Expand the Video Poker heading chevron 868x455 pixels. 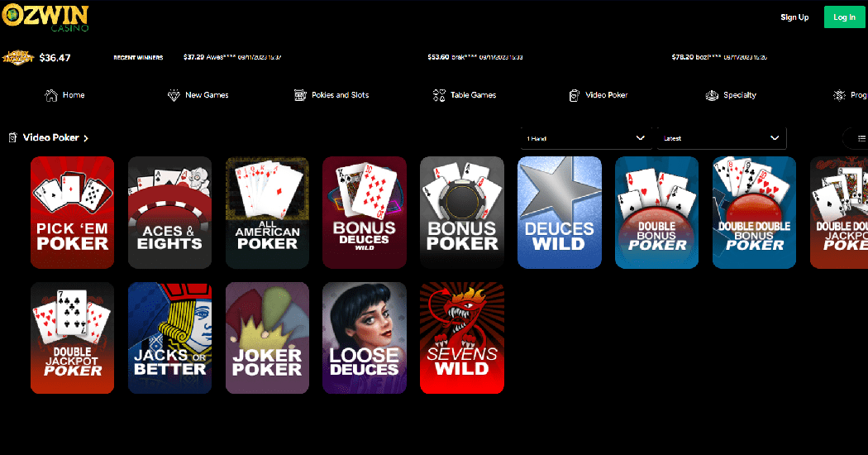coord(86,138)
